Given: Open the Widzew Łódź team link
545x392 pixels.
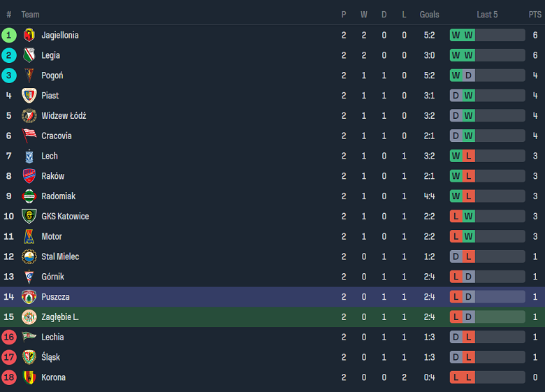Looking at the screenshot, I should [x=64, y=116].
